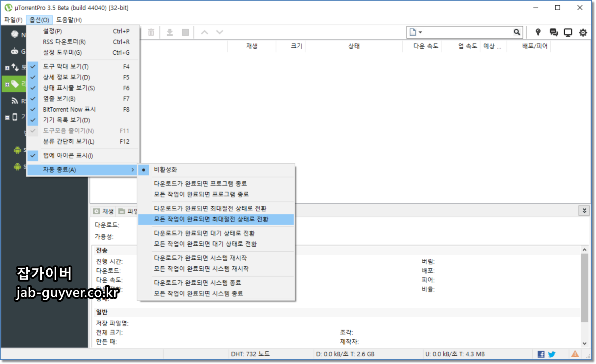Select 모든 작업이 완료되면 시스템 재시작
The width and height of the screenshot is (596, 364).
pyautogui.click(x=216, y=269)
